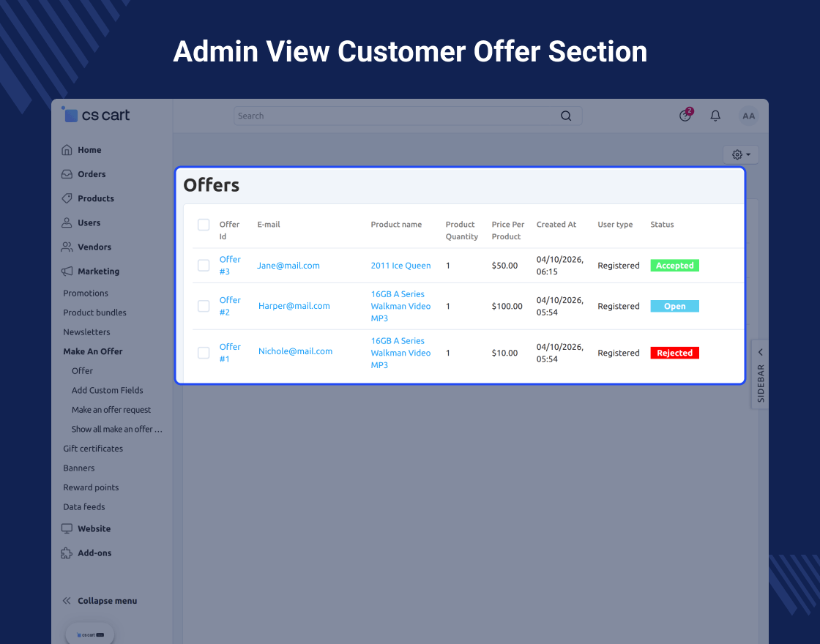Open the Jane@mail.com email link
Viewport: 820px width, 644px height.
[x=288, y=266]
